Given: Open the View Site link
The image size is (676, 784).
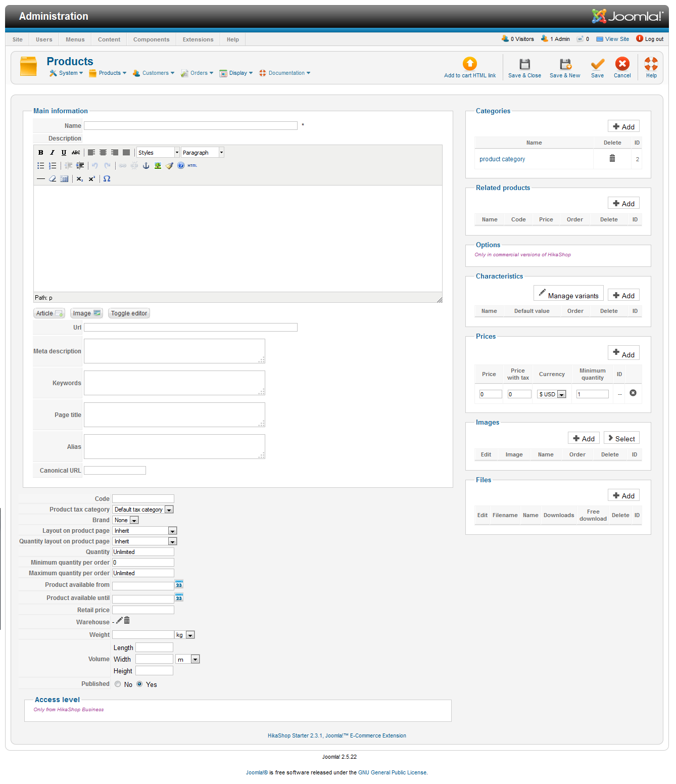Looking at the screenshot, I should point(613,39).
